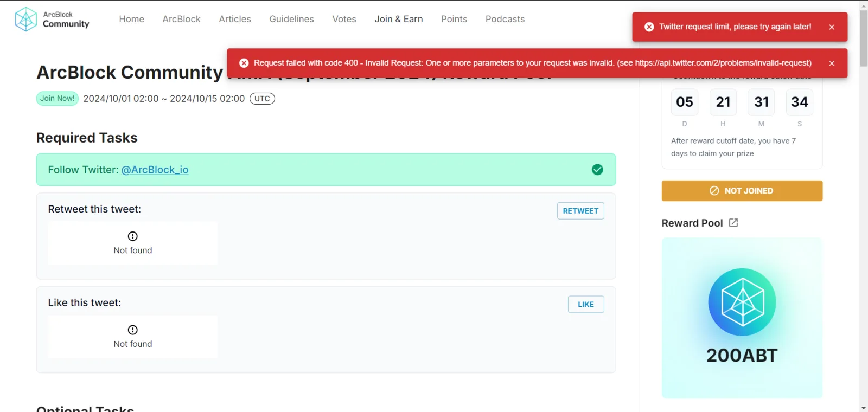The width and height of the screenshot is (868, 412).
Task: Click the error icon in the Twitter request limit toast
Action: [649, 27]
